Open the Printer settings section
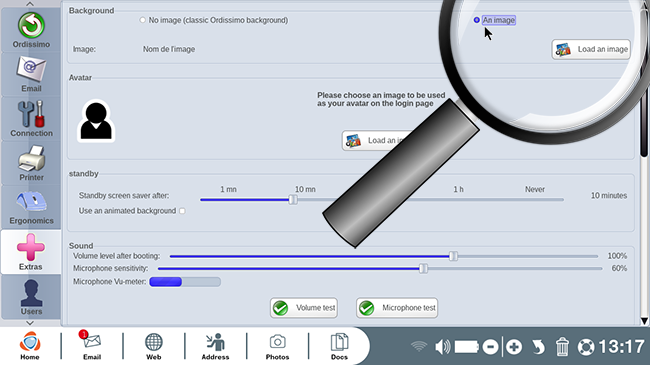 coord(31,163)
